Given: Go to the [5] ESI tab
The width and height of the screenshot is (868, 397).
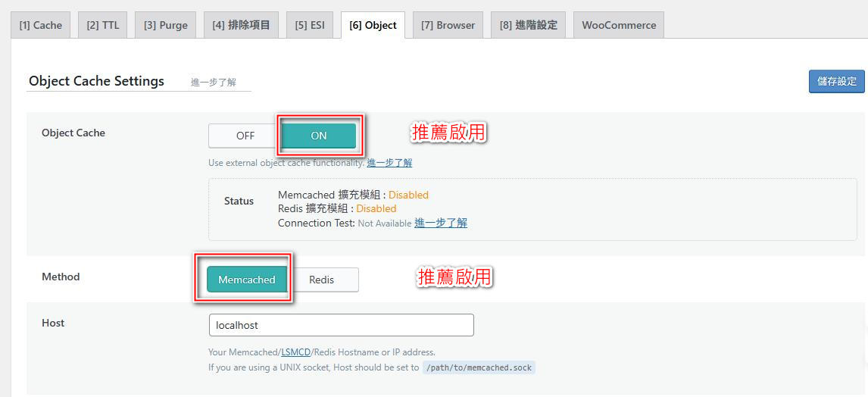Looking at the screenshot, I should coord(310,25).
